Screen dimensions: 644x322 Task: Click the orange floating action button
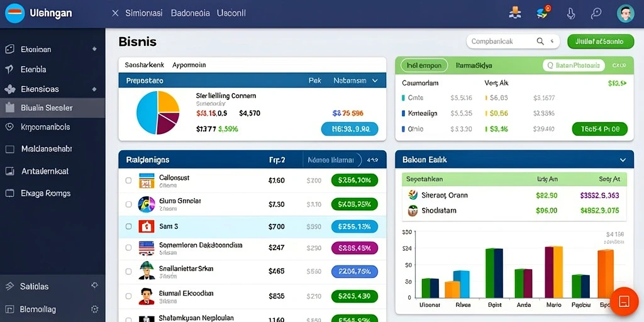[624, 301]
